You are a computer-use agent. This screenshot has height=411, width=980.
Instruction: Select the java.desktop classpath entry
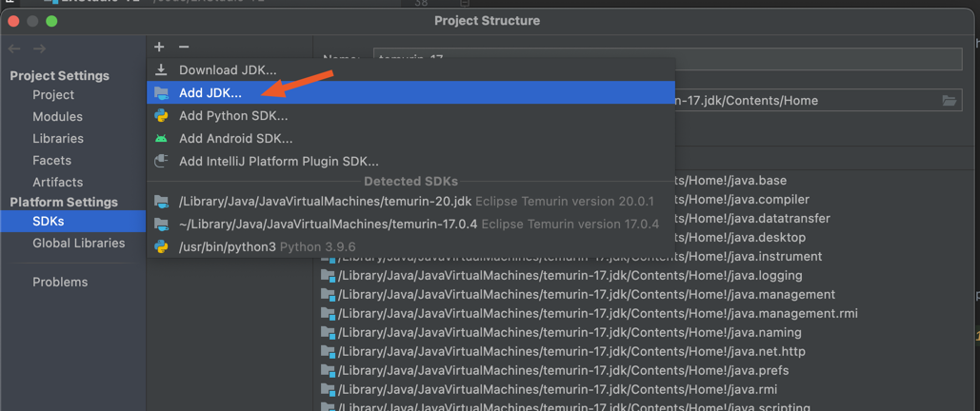pos(741,237)
